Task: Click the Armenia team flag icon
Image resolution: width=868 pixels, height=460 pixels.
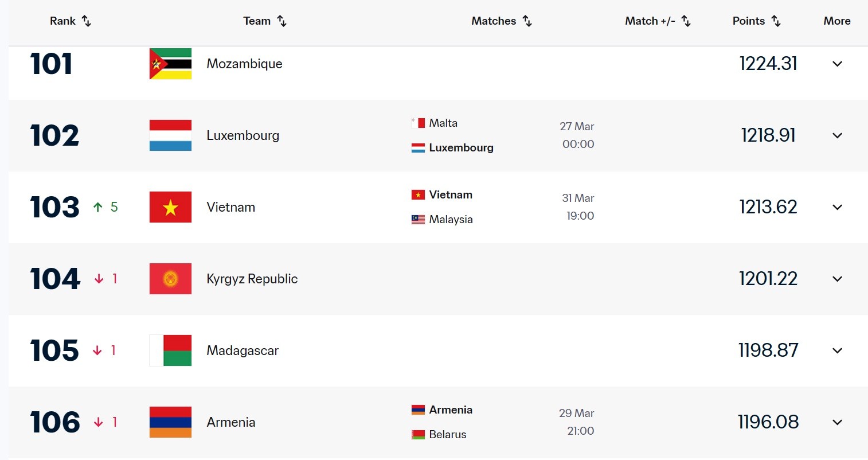Action: [170, 422]
